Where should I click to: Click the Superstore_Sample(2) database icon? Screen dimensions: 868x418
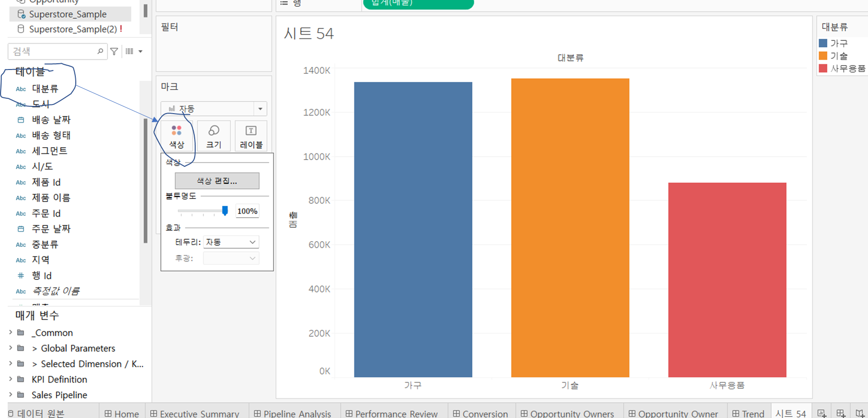21,29
